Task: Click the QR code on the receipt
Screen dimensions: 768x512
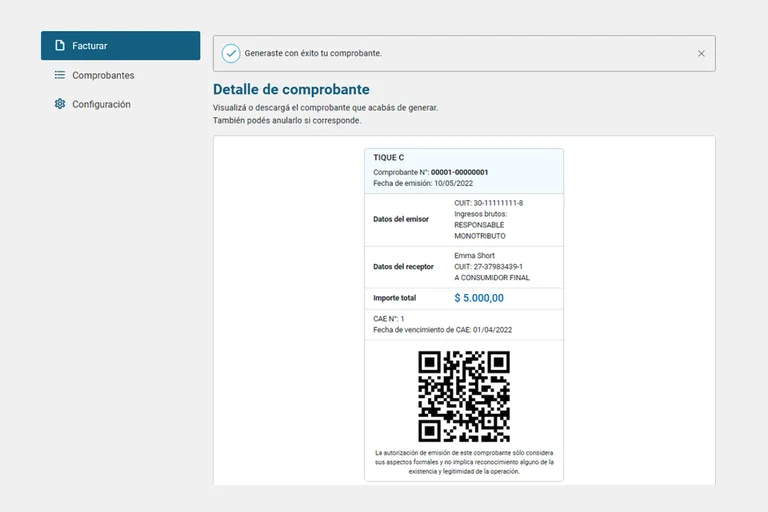Action: point(464,396)
